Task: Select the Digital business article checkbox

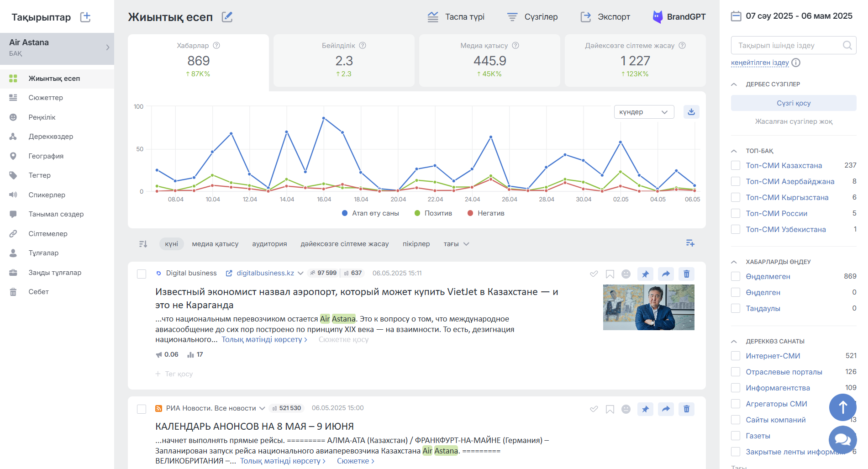Action: pyautogui.click(x=142, y=274)
